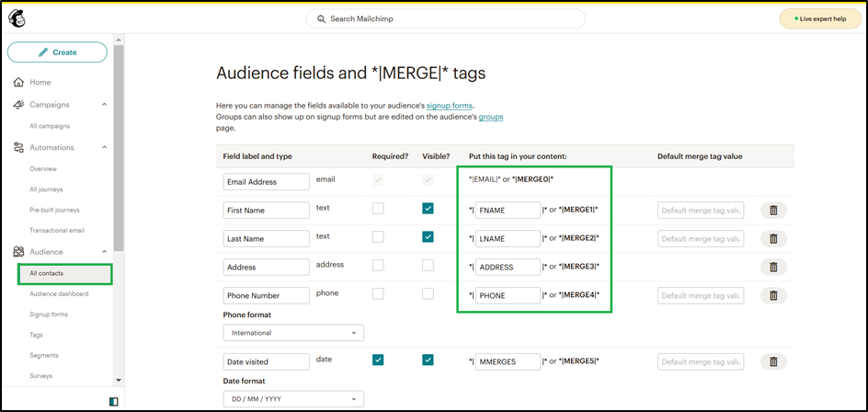Collapse the Campaigns section in sidebar
This screenshot has width=868, height=412.
point(104,105)
